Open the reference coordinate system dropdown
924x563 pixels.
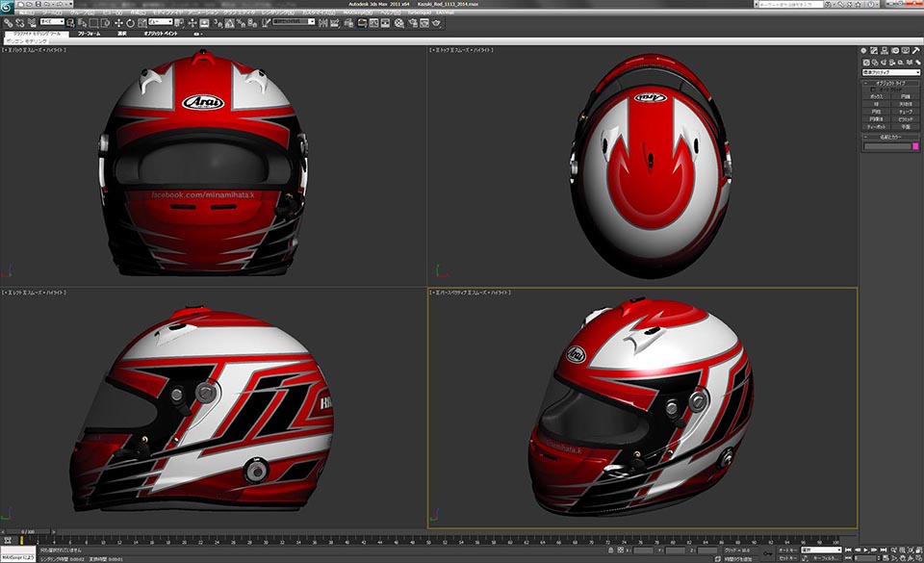pyautogui.click(x=161, y=22)
